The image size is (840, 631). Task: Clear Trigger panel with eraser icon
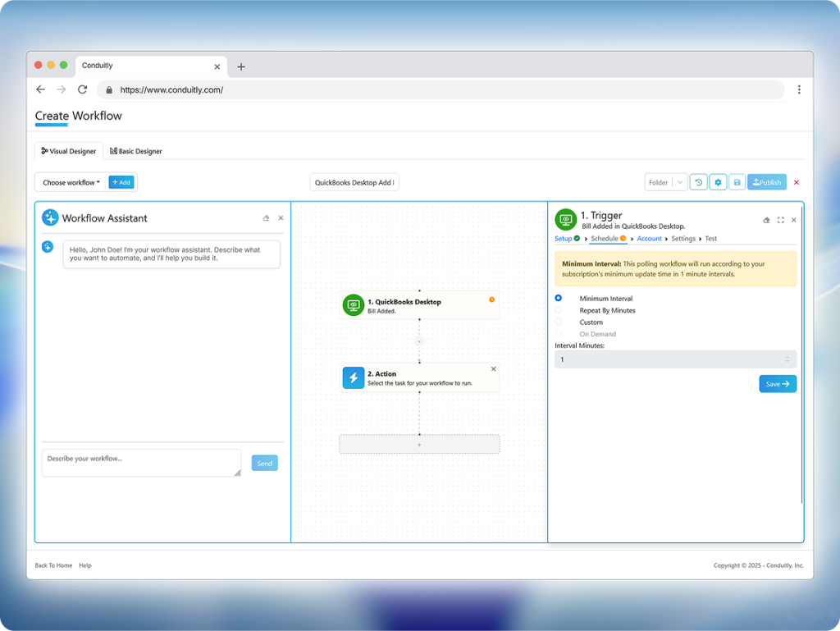tap(766, 220)
